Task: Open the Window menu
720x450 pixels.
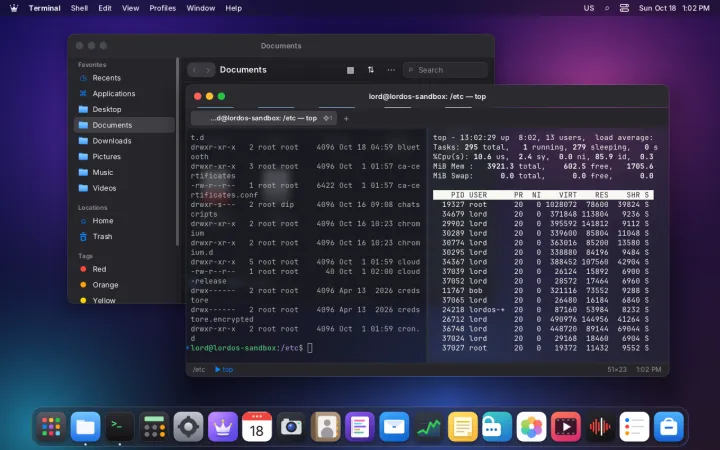Action: click(x=201, y=8)
